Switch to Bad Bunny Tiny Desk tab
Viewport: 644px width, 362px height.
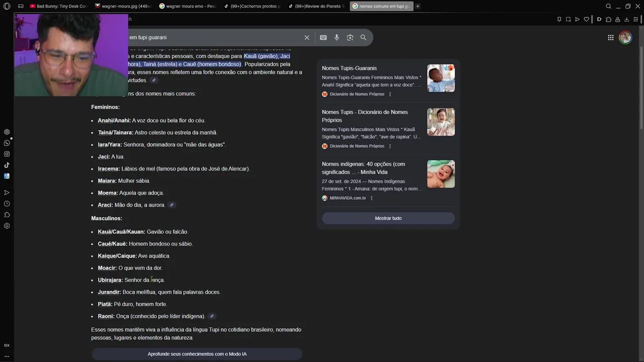[58, 6]
